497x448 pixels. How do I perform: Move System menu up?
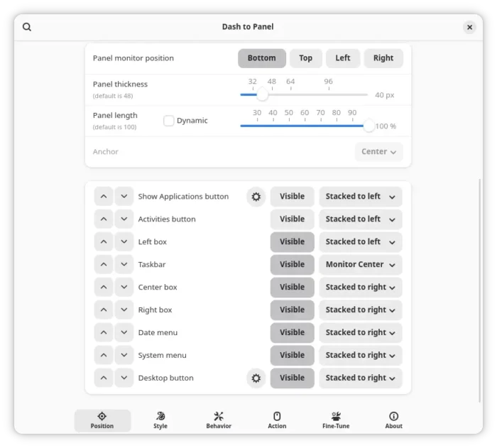click(x=104, y=355)
